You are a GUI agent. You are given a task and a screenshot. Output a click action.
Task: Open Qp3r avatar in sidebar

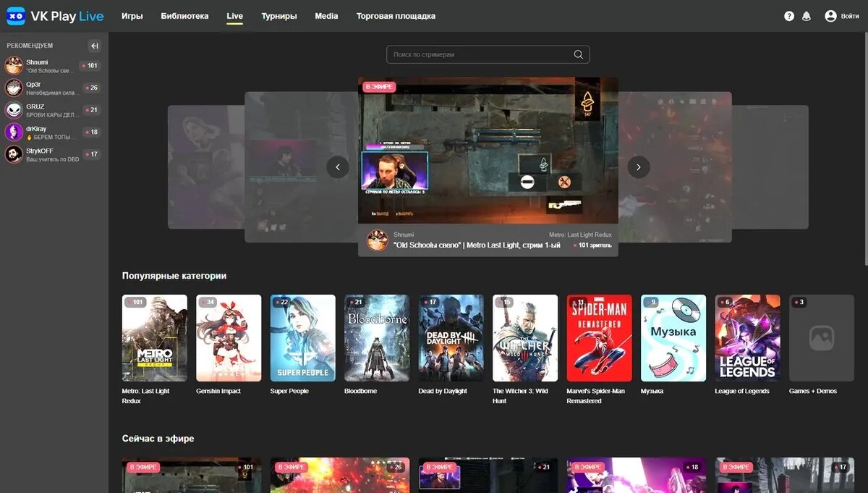point(14,88)
